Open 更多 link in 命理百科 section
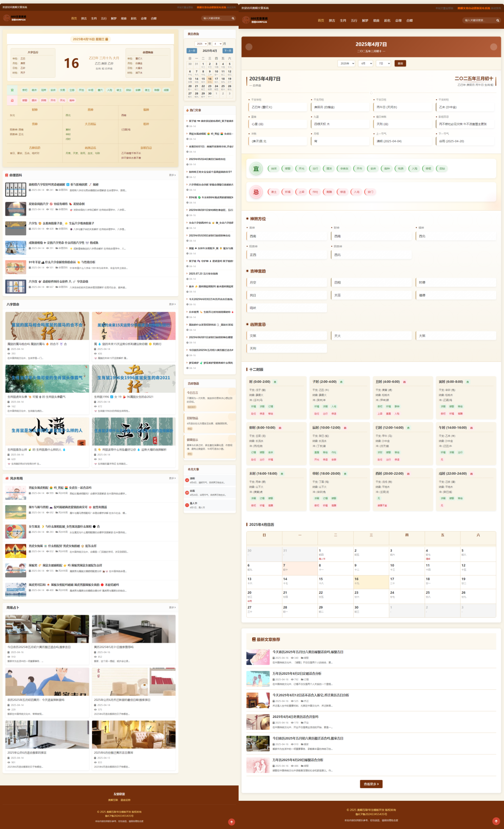This screenshot has height=829, width=504. tap(172, 175)
